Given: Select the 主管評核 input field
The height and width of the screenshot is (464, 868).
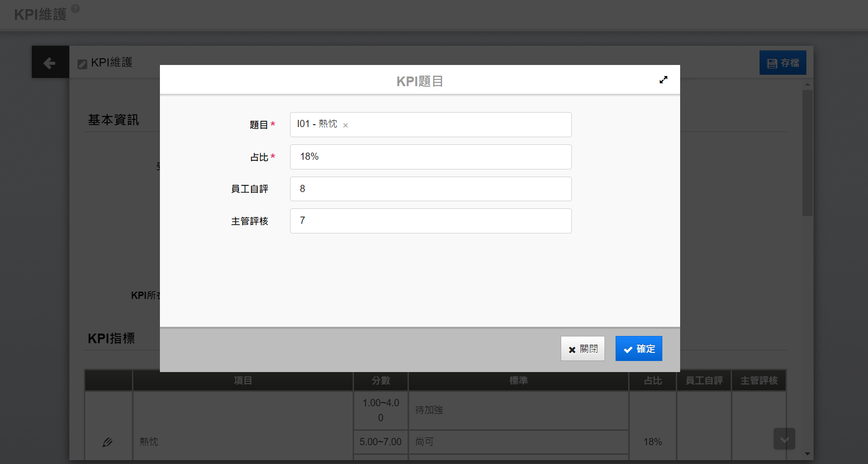Looking at the screenshot, I should 430,221.
